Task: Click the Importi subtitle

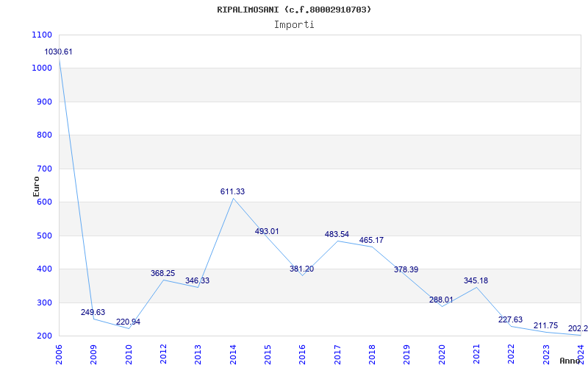Action: 294,24
